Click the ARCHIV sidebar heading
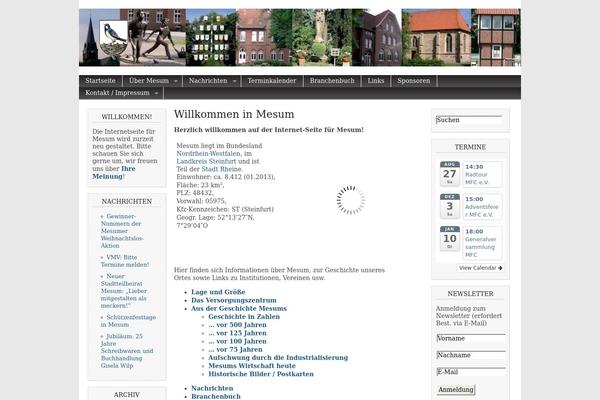600x400 pixels. [x=127, y=395]
